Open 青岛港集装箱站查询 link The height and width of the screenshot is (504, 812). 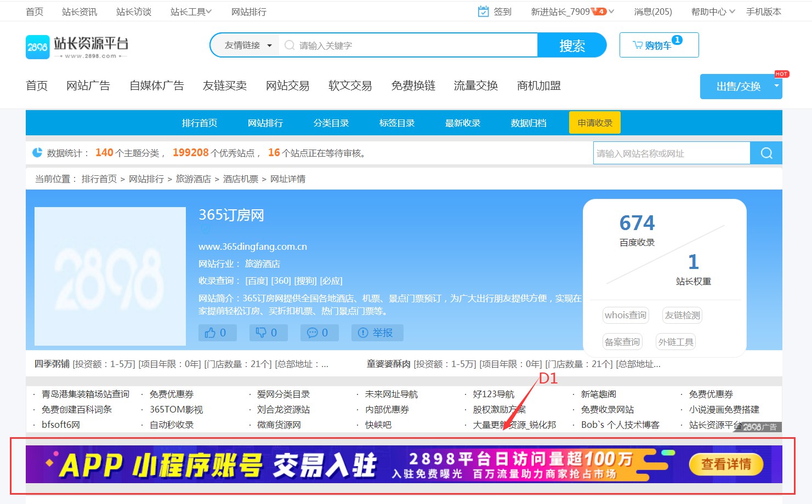(86, 394)
